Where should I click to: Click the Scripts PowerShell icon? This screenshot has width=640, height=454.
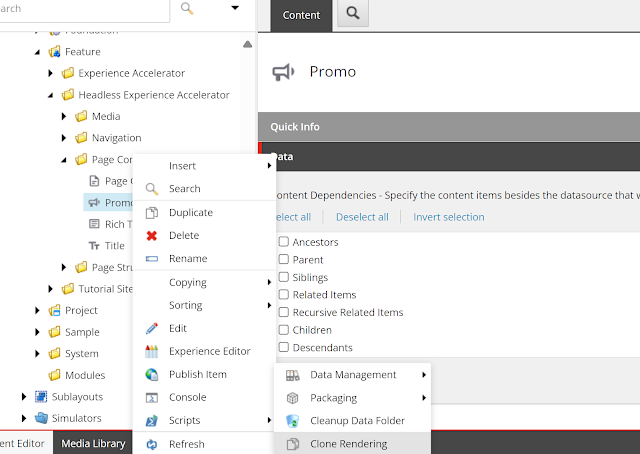click(152, 421)
